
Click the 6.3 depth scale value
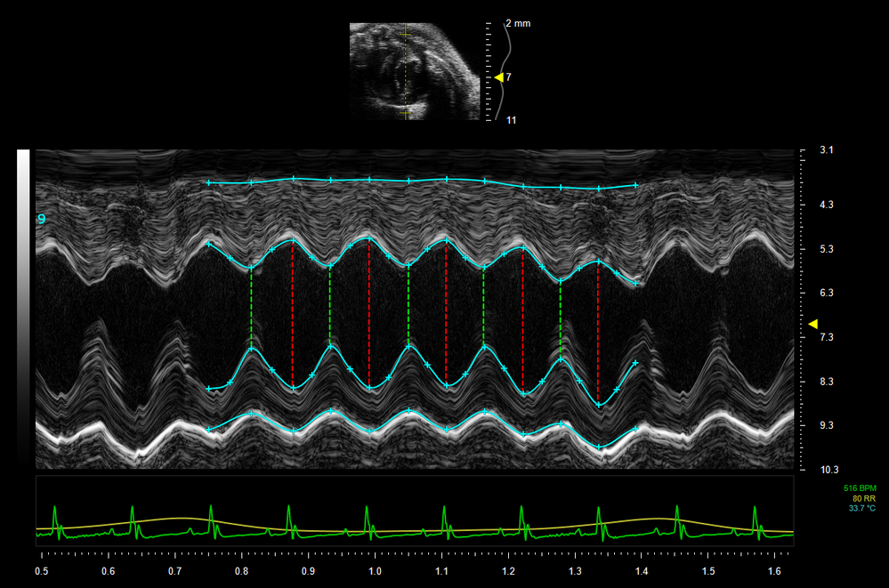click(x=827, y=293)
